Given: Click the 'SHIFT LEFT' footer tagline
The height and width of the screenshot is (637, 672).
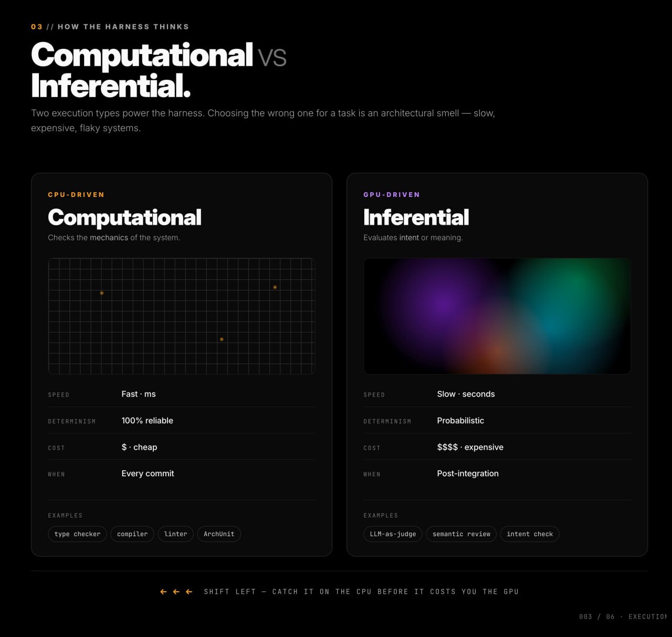Looking at the screenshot, I should point(361,592).
